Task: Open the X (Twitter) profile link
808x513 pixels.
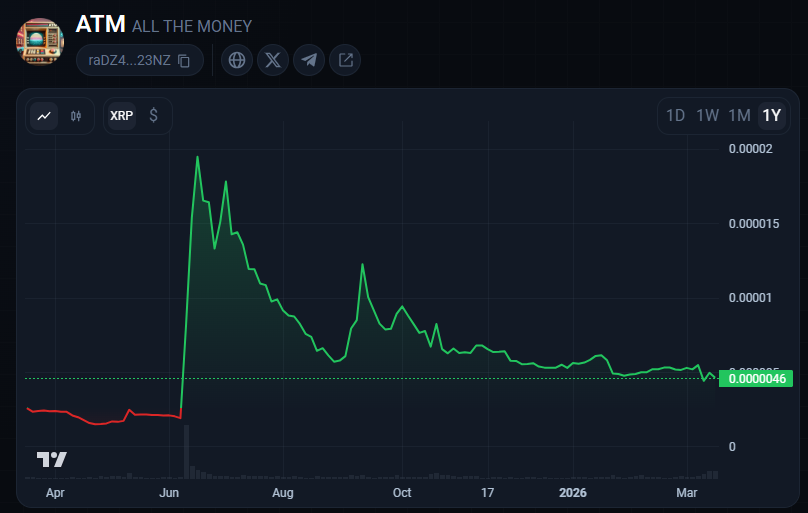Action: pos(273,60)
